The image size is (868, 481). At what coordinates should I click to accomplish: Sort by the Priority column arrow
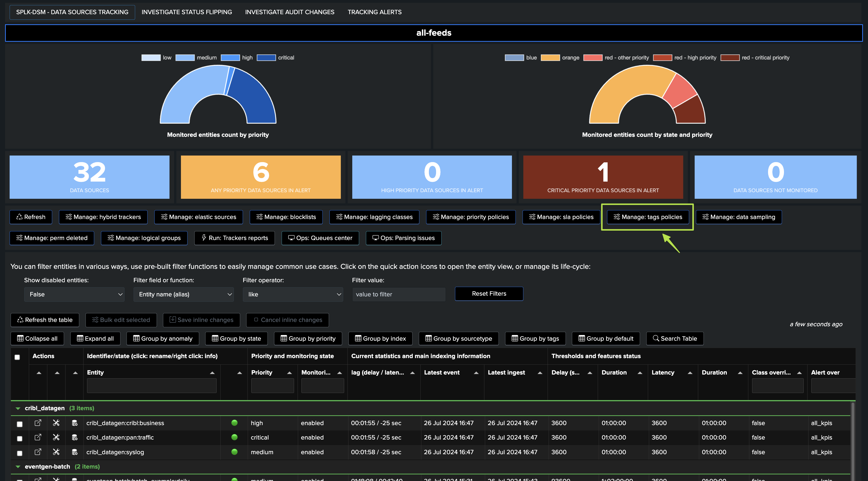(x=289, y=373)
